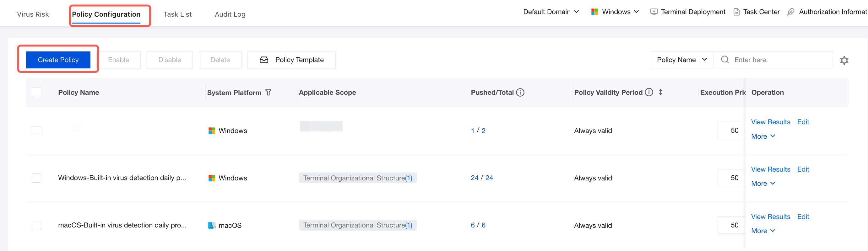Open Terminal Deployment from the top bar
This screenshot has width=868, height=251.
(x=688, y=12)
